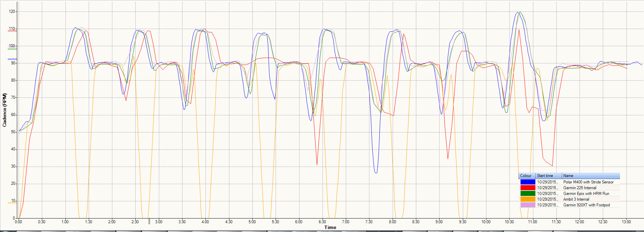
Task: Sort legend by the Name column header
Action: click(x=590, y=176)
